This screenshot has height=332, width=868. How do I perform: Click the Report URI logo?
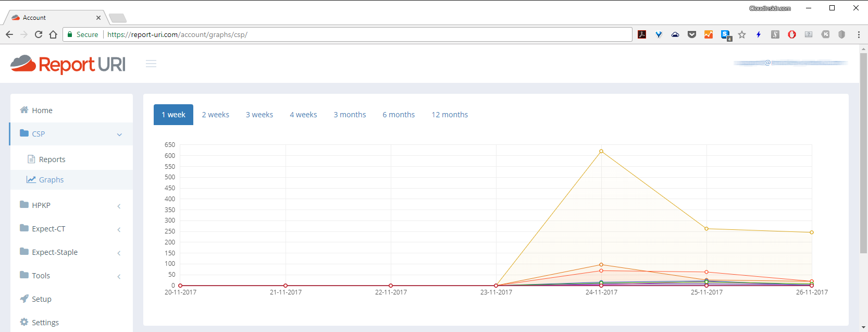(68, 64)
